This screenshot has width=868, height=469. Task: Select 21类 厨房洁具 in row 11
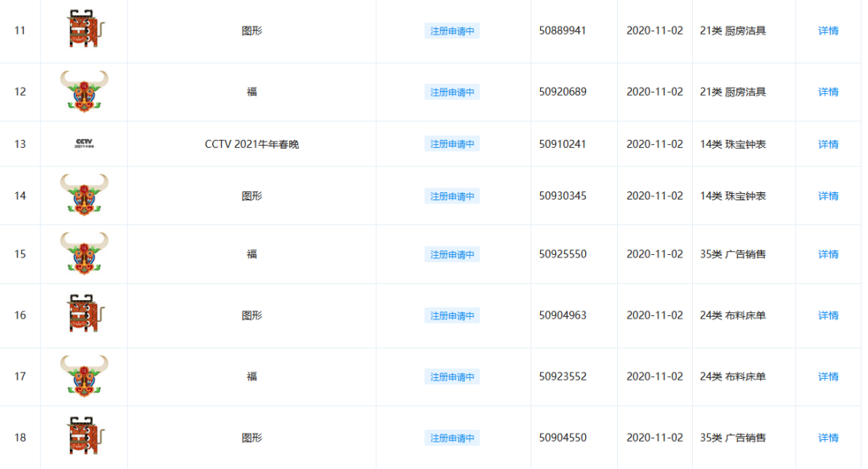733,31
